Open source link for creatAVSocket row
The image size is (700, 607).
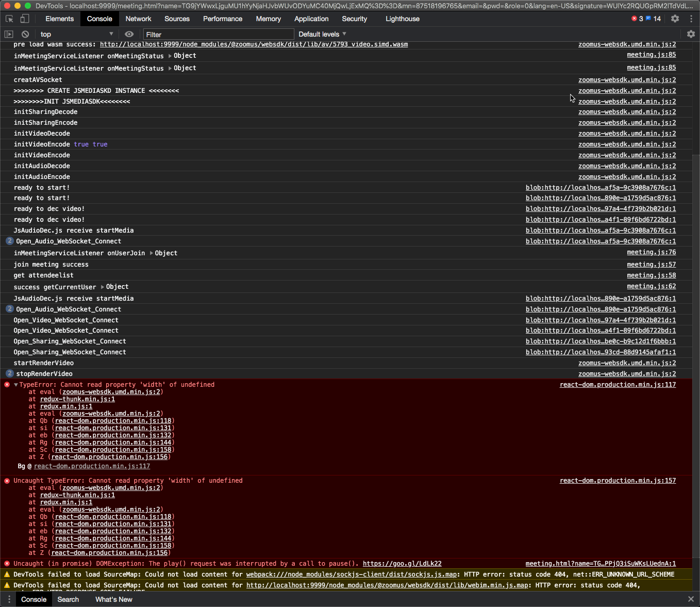pos(627,80)
